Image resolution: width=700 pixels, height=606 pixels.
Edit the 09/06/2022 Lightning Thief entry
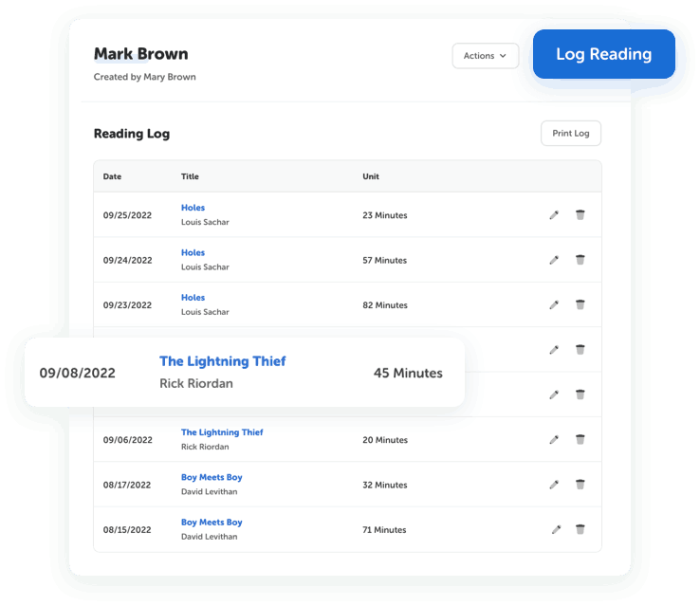(x=554, y=440)
